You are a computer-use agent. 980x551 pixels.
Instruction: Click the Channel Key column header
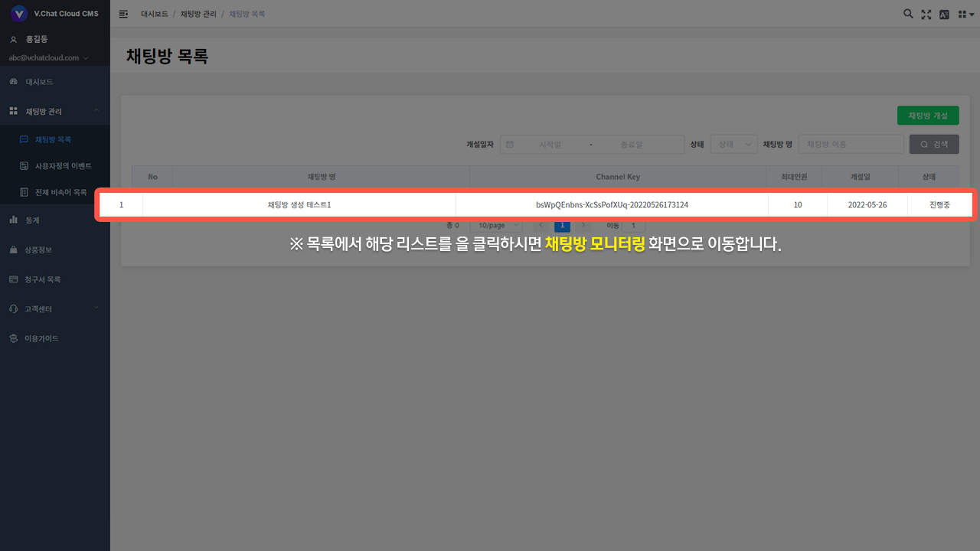[x=618, y=177]
